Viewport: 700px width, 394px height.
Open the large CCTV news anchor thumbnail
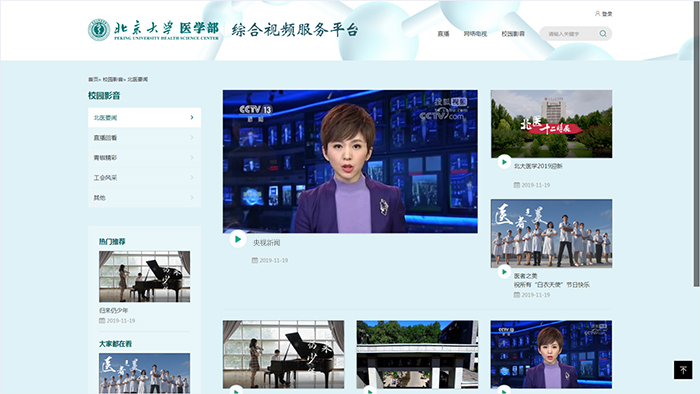click(x=350, y=162)
